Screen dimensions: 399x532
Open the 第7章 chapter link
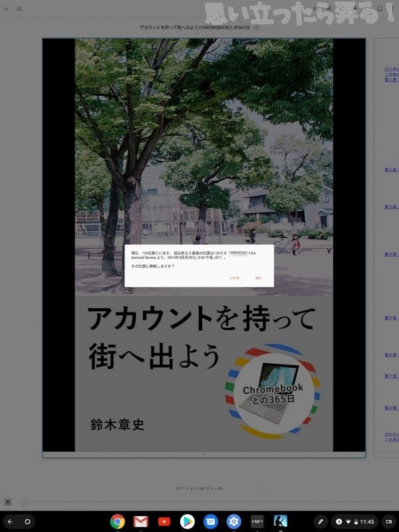(392, 376)
